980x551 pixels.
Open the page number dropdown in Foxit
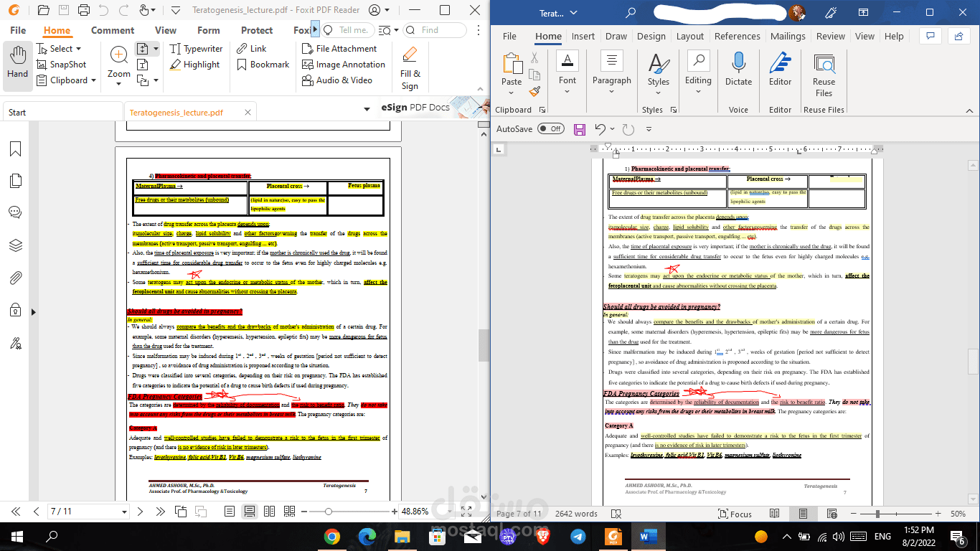point(125,512)
